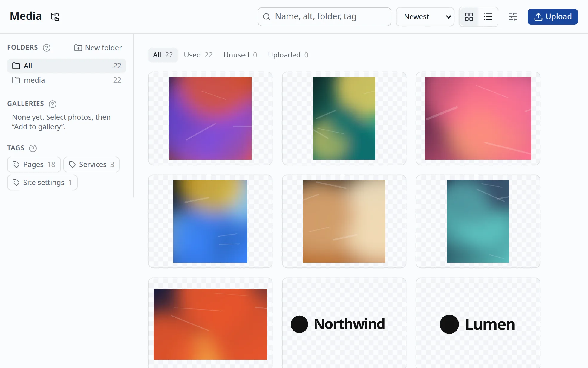The image size is (588, 368).
Task: Open the All 22 tab
Action: (x=163, y=55)
